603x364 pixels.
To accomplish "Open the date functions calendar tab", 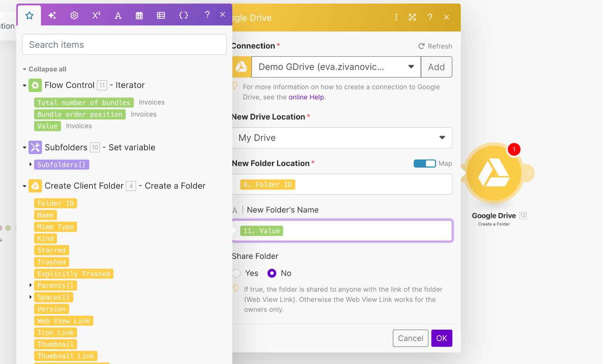I will click(139, 15).
